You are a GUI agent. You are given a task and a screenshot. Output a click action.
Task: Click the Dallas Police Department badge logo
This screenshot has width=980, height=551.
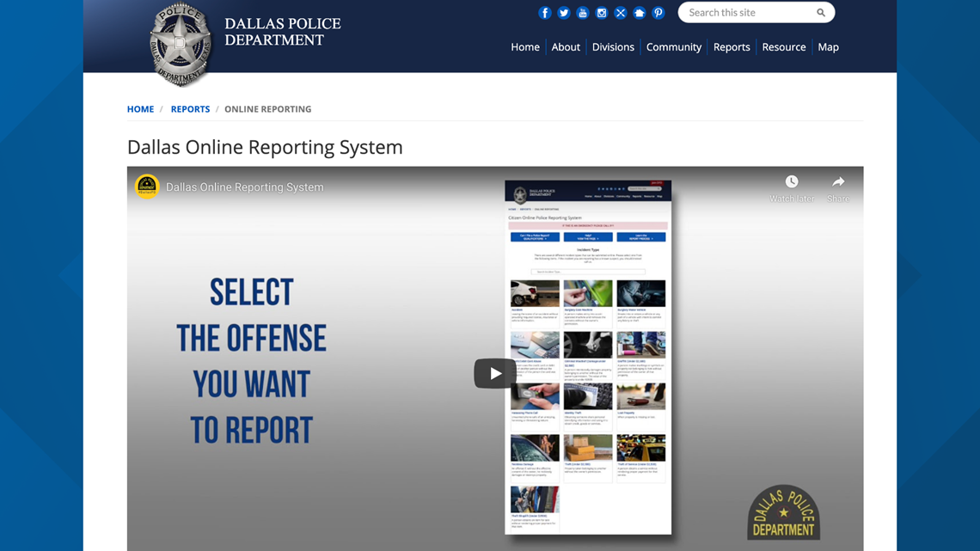point(181,43)
